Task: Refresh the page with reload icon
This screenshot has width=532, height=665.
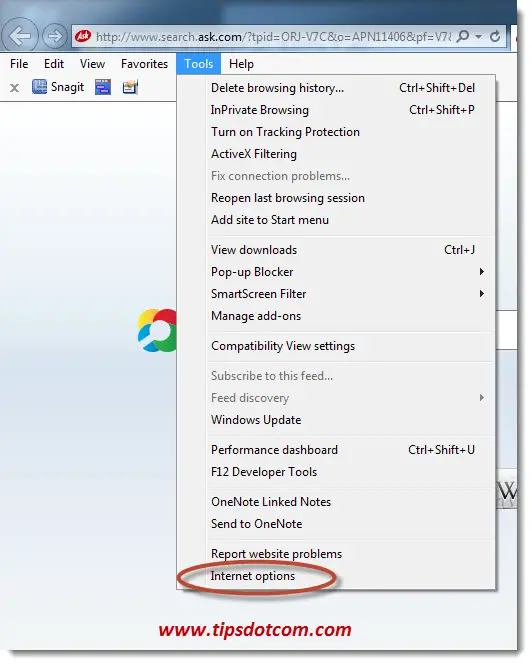Action: 495,37
